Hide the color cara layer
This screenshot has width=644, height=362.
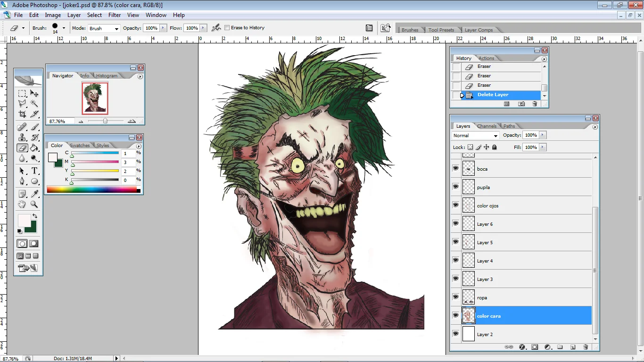click(455, 315)
